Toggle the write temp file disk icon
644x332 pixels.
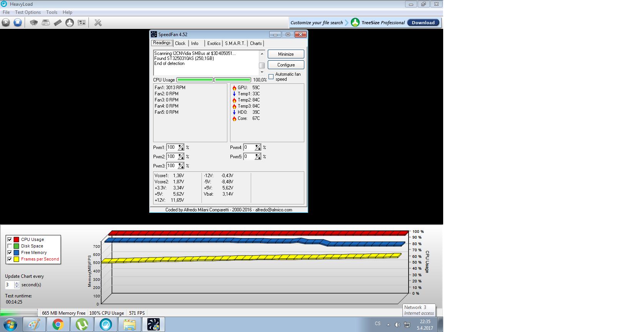46,23
